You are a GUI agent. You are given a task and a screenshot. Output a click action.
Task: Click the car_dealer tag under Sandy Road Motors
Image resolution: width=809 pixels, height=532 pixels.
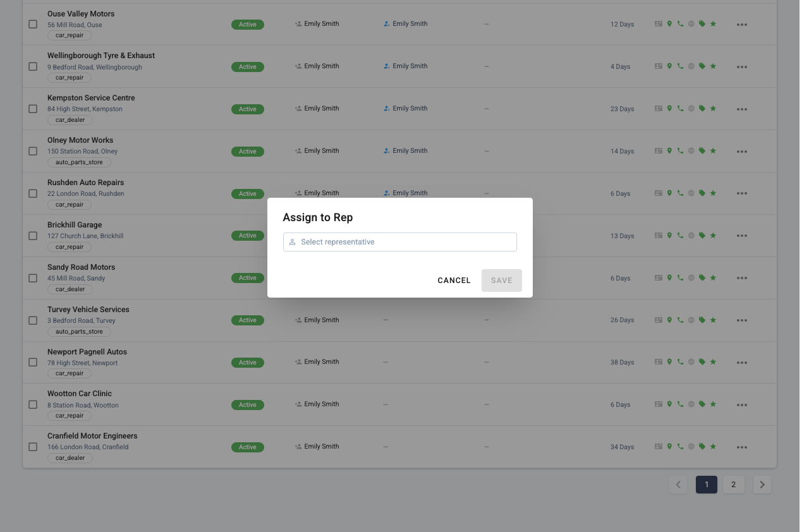(70, 289)
